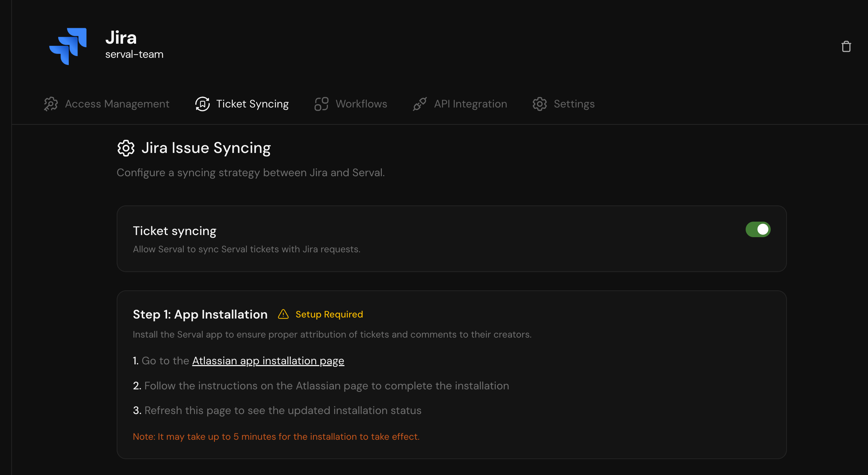Open the Atlassian app installation page link
This screenshot has height=475, width=868.
(268, 360)
